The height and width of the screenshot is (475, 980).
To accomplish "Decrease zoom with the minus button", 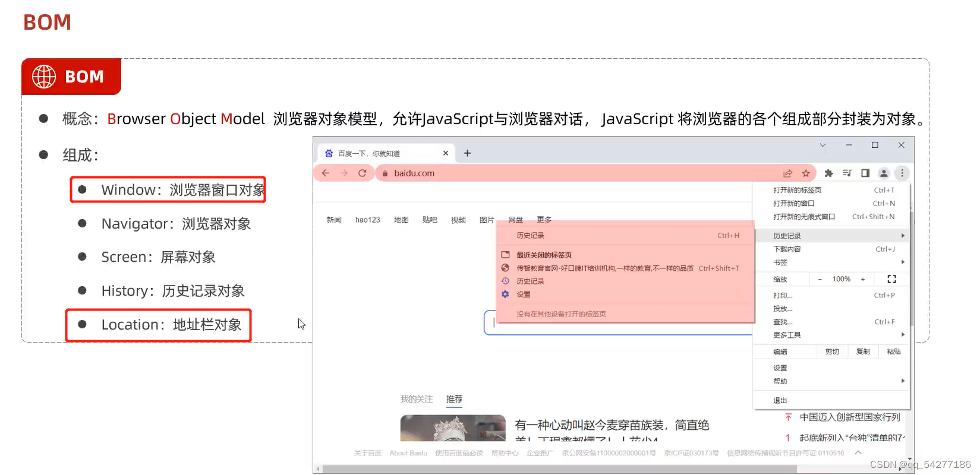I will pyautogui.click(x=820, y=279).
